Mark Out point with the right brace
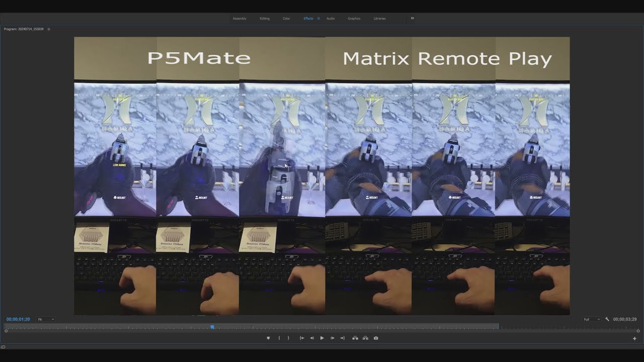 288,338
